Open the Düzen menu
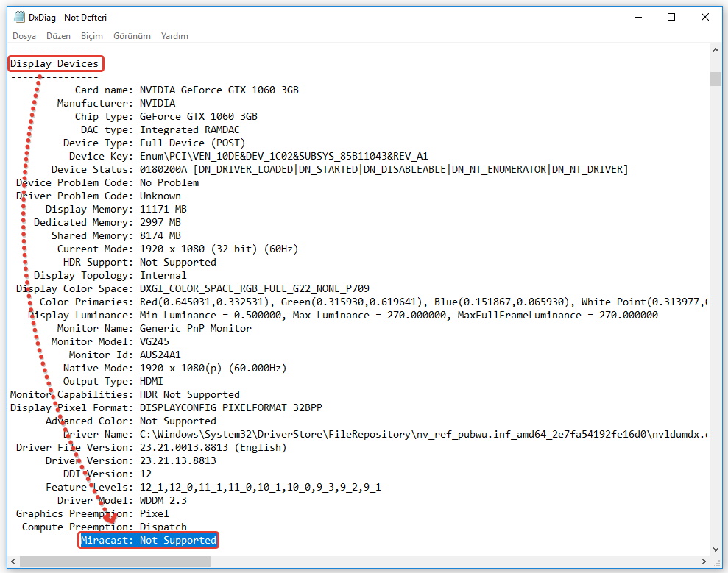 click(x=59, y=36)
